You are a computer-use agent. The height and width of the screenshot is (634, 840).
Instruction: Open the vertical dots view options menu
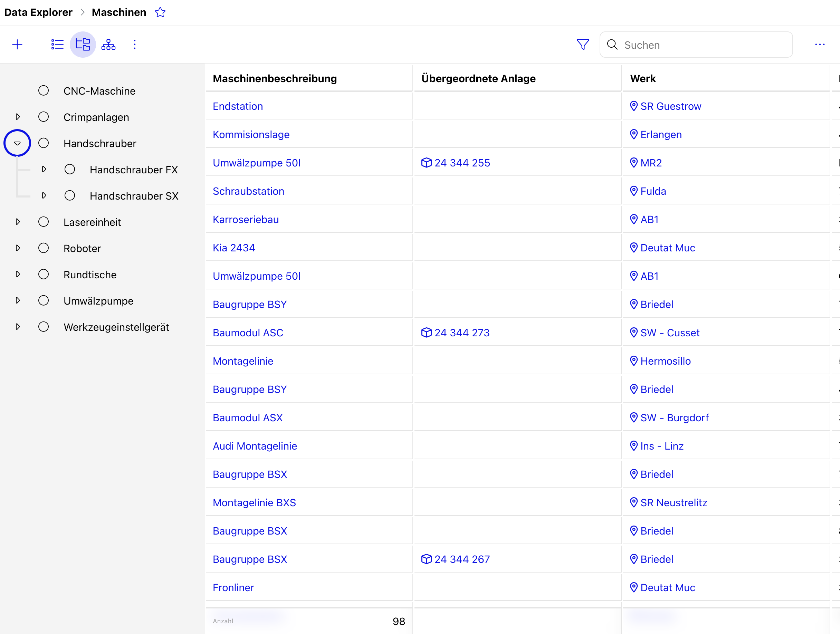pos(134,45)
